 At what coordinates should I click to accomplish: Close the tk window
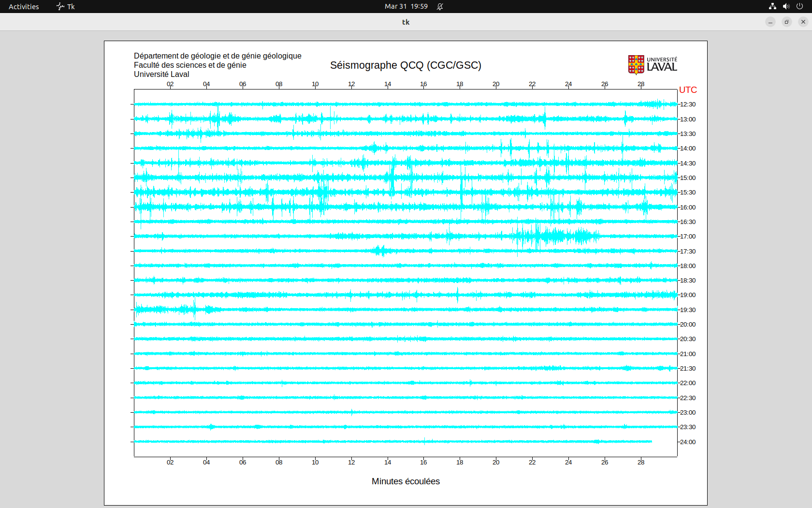click(x=803, y=22)
